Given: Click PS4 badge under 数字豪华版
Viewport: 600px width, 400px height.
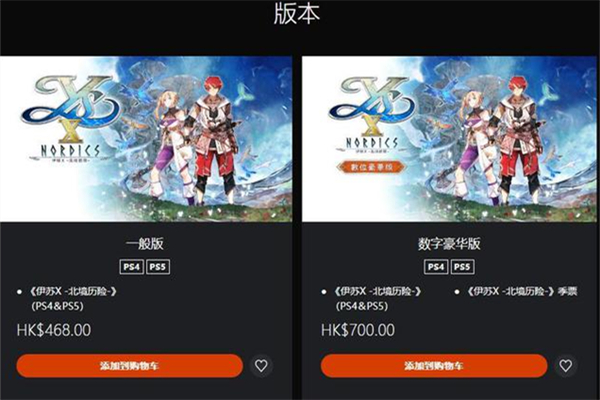Looking at the screenshot, I should point(436,267).
